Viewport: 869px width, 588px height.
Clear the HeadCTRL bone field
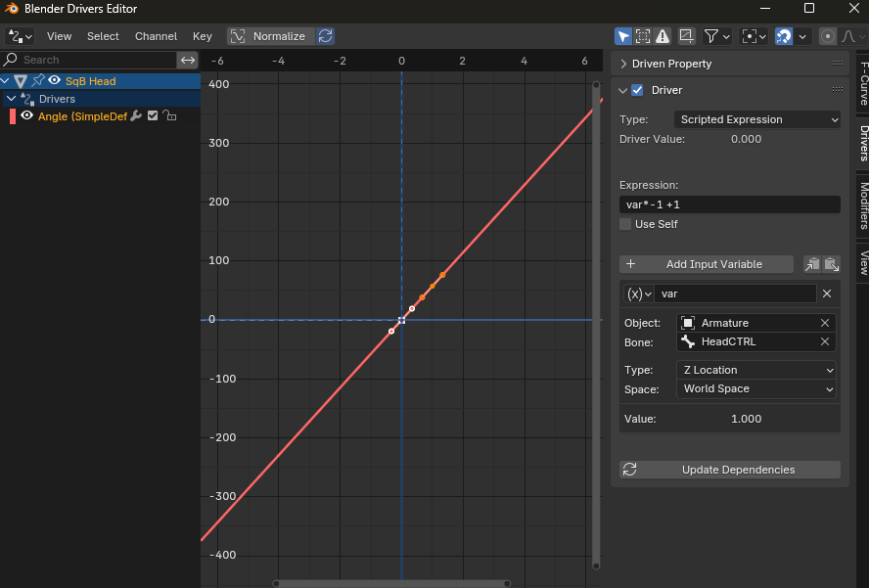pyautogui.click(x=825, y=341)
